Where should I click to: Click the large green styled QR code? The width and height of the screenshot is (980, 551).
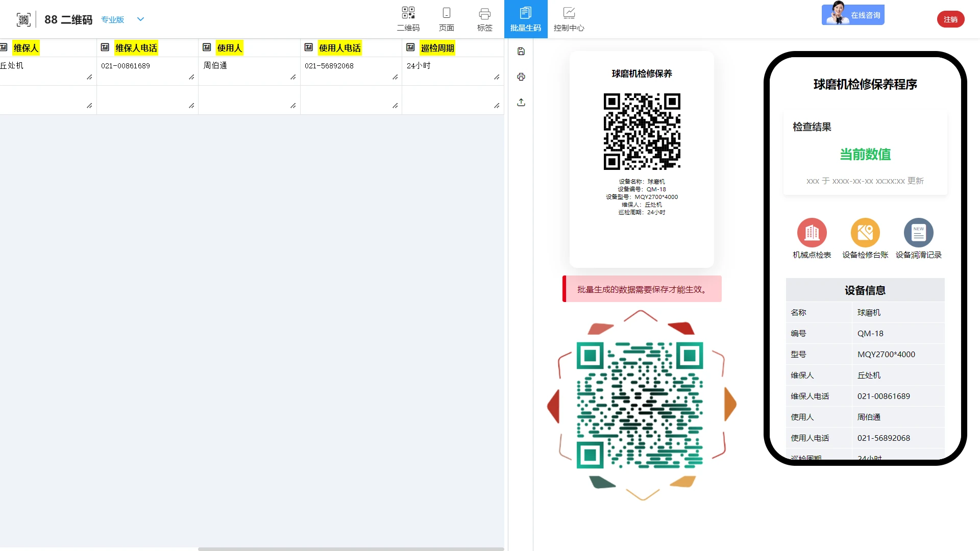640,405
